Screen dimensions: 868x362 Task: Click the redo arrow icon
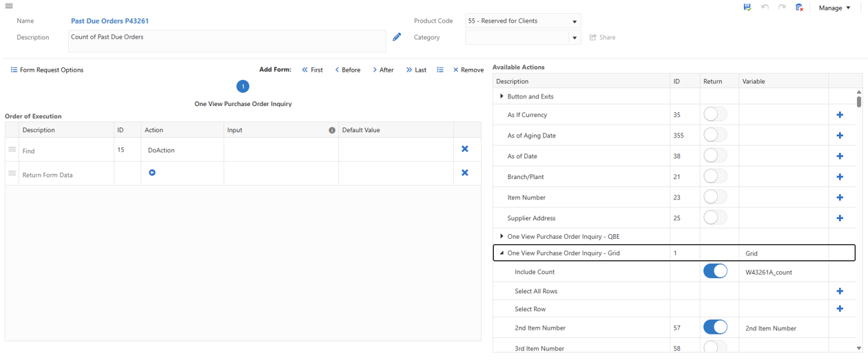[782, 7]
